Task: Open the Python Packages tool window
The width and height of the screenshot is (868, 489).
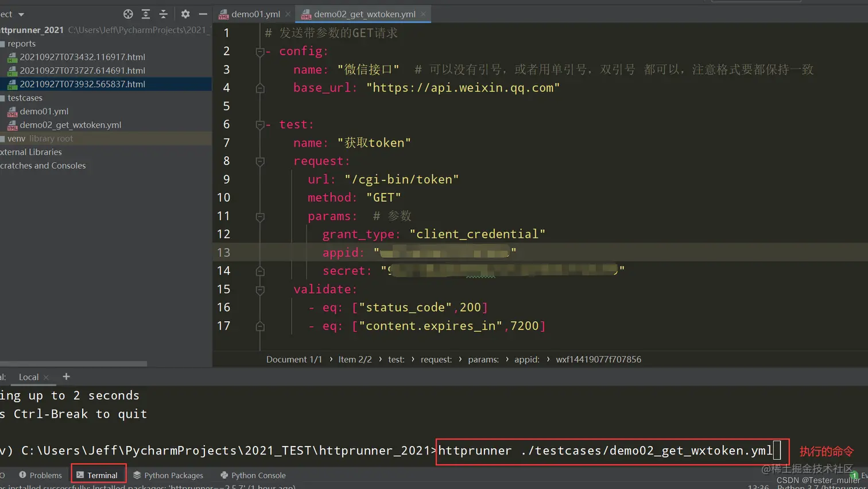Action: pos(168,475)
